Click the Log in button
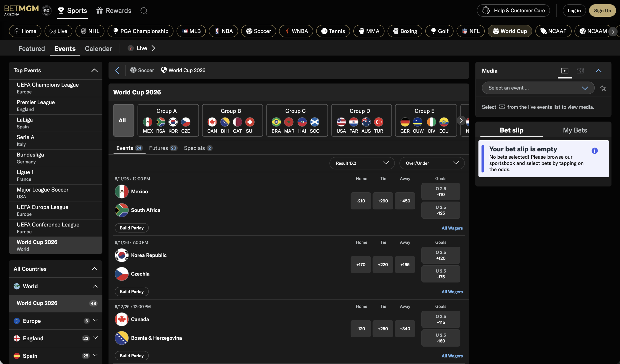This screenshot has width=620, height=364. pyautogui.click(x=574, y=11)
